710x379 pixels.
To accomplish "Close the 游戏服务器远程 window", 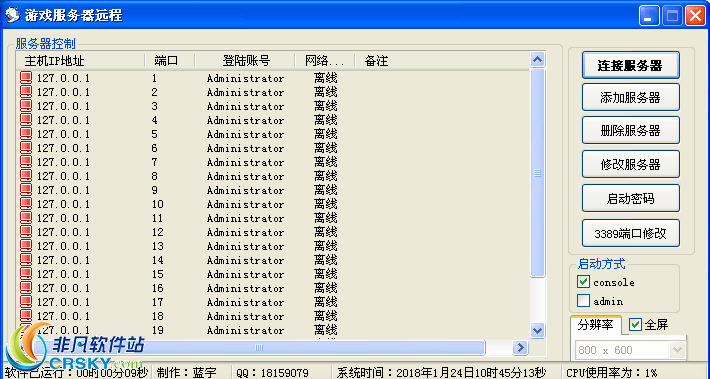I will point(695,16).
